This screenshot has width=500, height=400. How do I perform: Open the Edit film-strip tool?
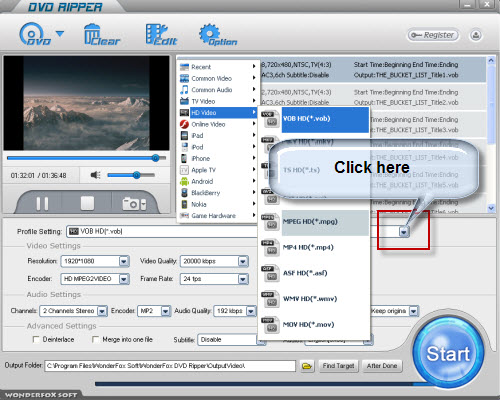161,35
